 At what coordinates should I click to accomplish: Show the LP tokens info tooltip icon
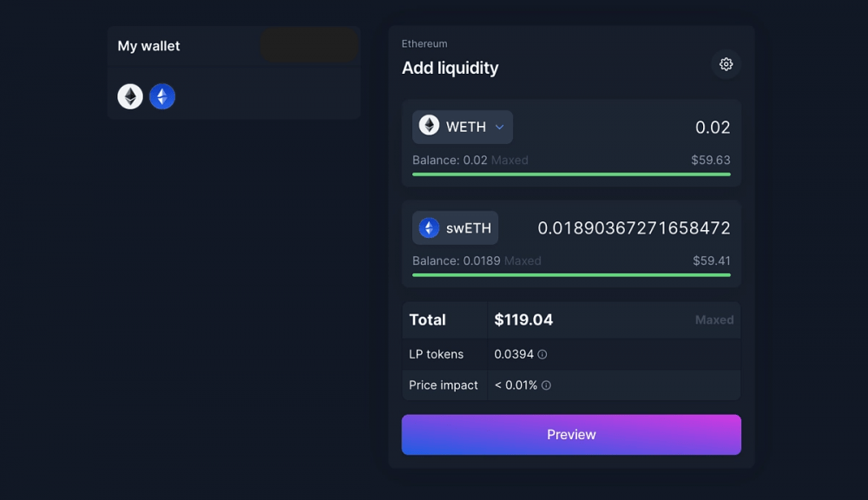click(542, 354)
